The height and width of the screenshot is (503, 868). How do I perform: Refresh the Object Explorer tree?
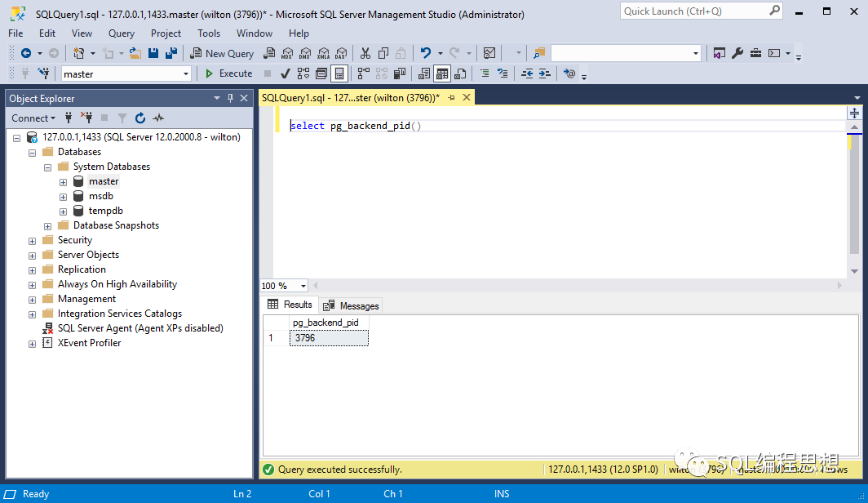click(140, 118)
